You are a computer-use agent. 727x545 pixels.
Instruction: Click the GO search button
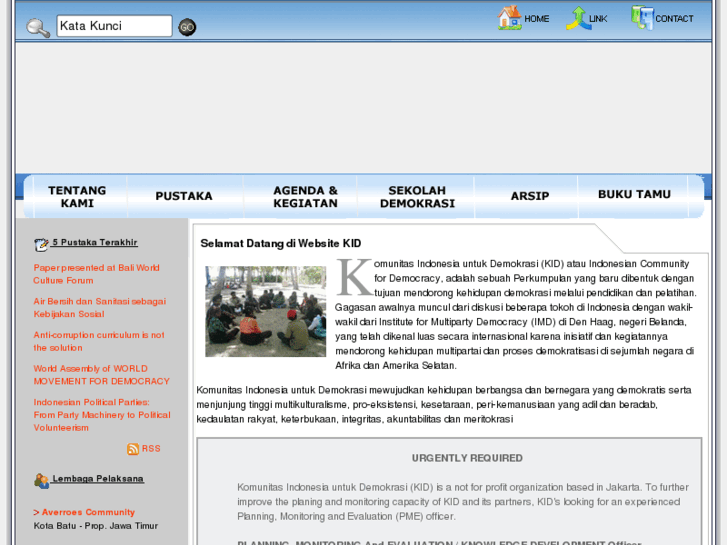(187, 27)
